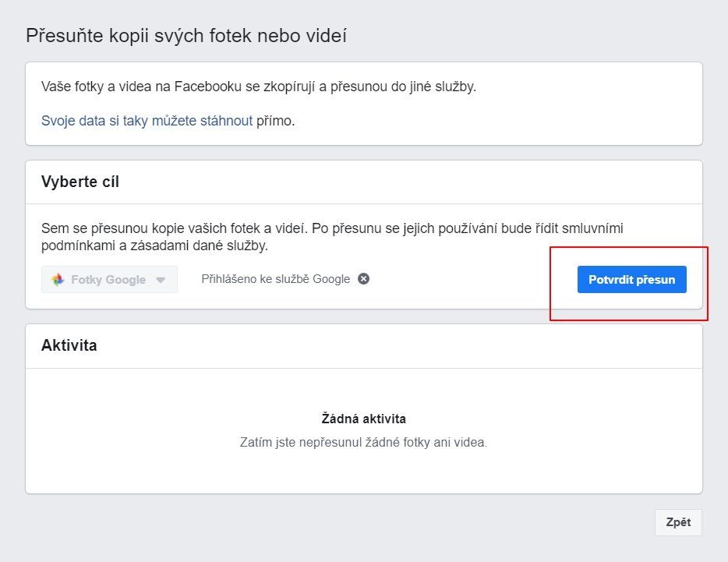Screen dimensions: 728x562
Task: Expand the dropdown arrow beside Fotky Google
Action: (161, 280)
